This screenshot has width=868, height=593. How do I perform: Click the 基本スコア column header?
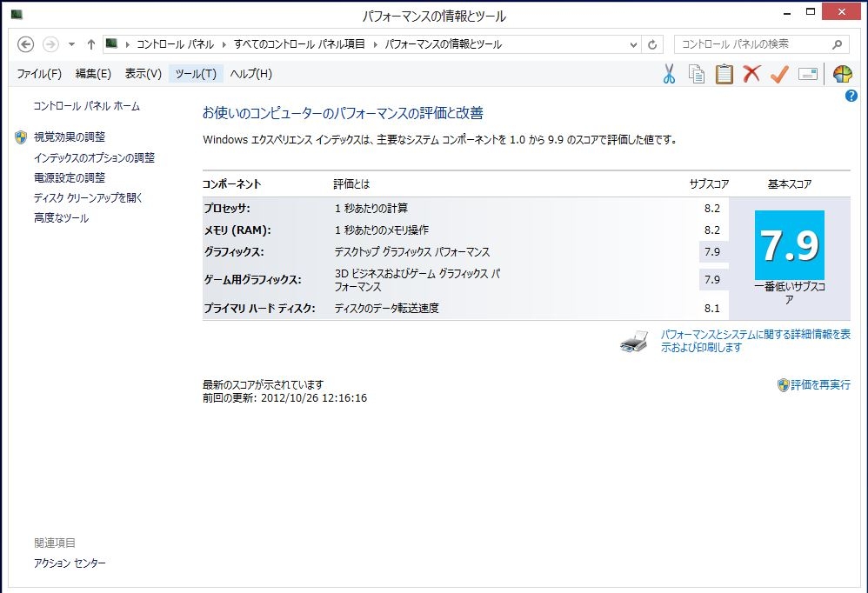(790, 184)
